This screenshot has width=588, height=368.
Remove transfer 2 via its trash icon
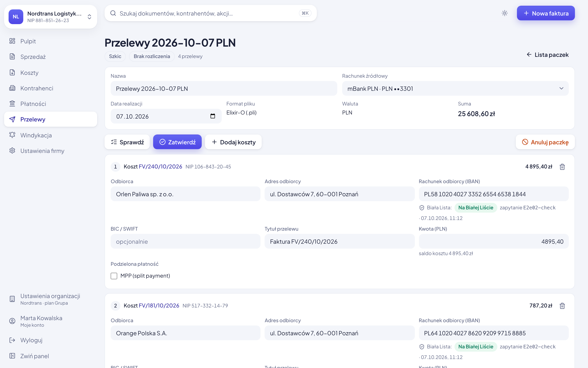pos(562,306)
